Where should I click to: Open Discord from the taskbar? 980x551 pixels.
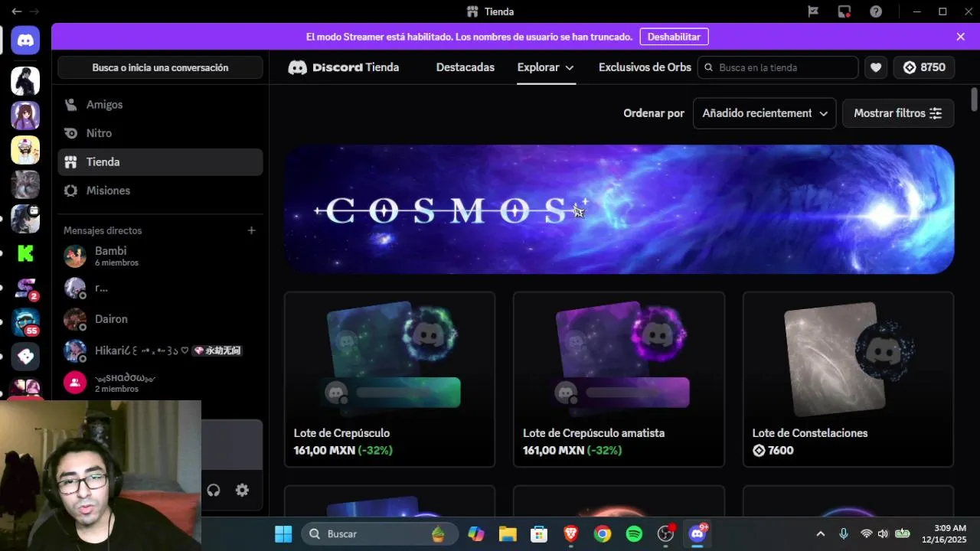tap(697, 533)
